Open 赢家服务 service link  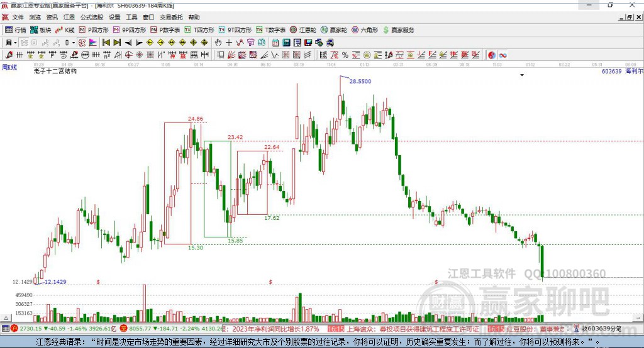[x=398, y=30]
